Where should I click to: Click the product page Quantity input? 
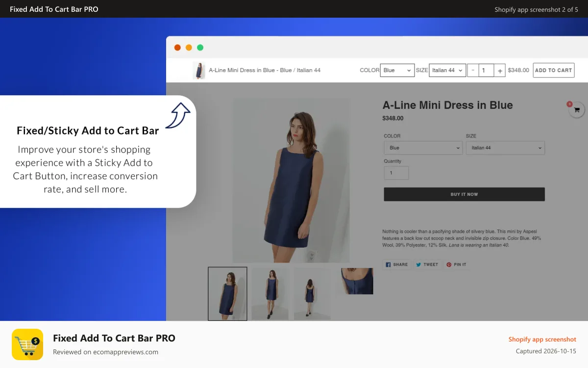pos(396,173)
